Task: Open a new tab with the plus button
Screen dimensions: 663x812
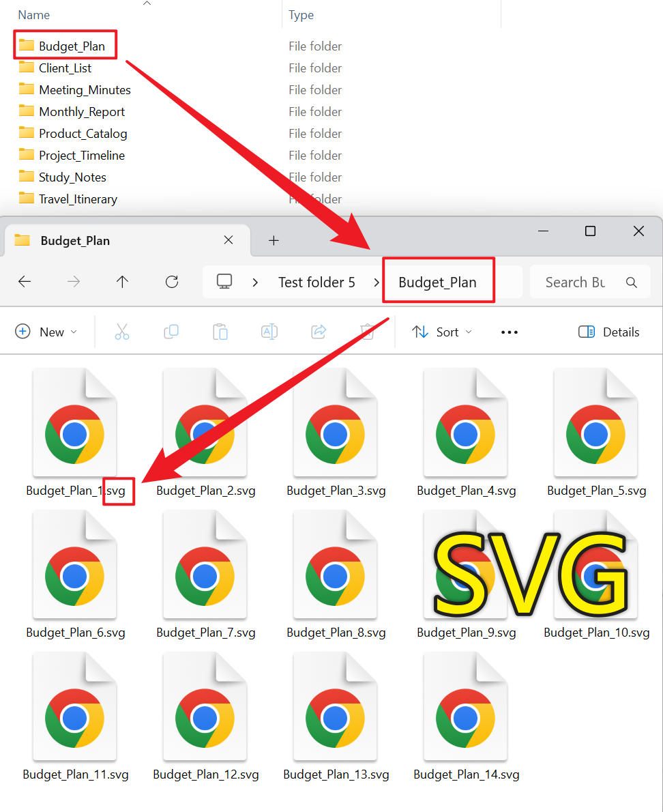Action: coord(274,240)
